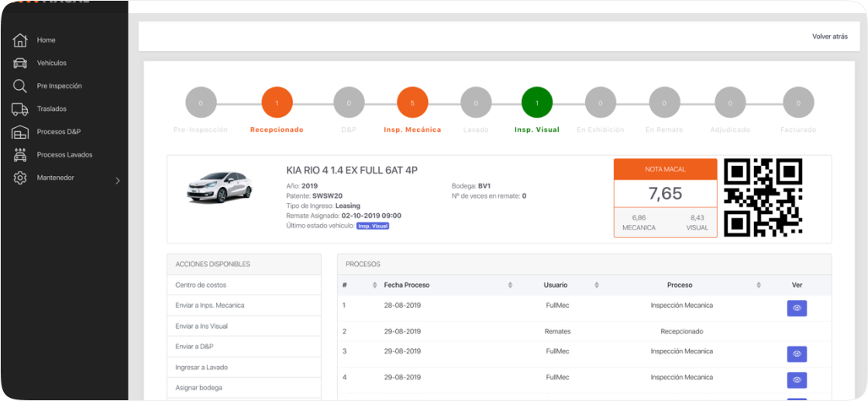
Task: Select the Adjudicado step circle
Action: click(x=730, y=102)
